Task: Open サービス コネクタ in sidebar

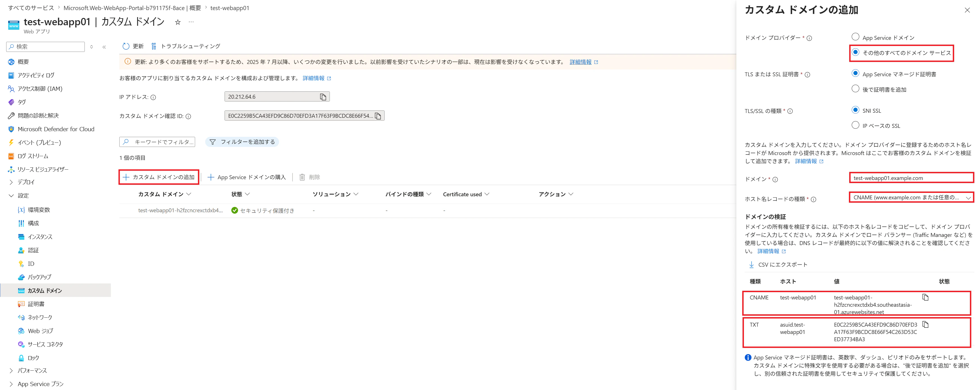Action: pyautogui.click(x=45, y=344)
